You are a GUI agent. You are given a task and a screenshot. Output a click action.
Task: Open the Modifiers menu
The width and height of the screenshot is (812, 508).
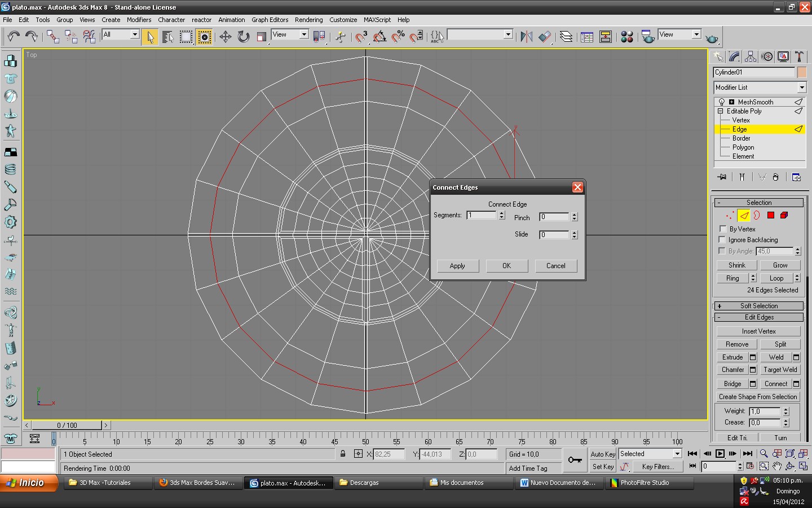click(139, 20)
